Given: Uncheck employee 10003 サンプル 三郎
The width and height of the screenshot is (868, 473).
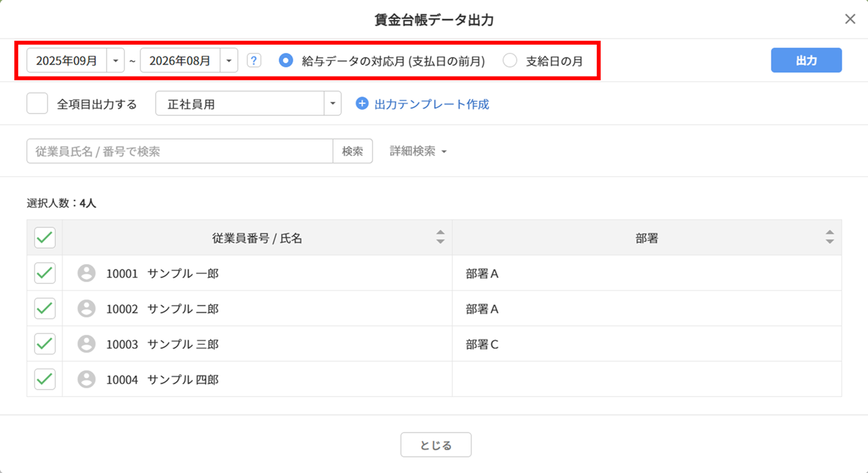Looking at the screenshot, I should tap(45, 344).
